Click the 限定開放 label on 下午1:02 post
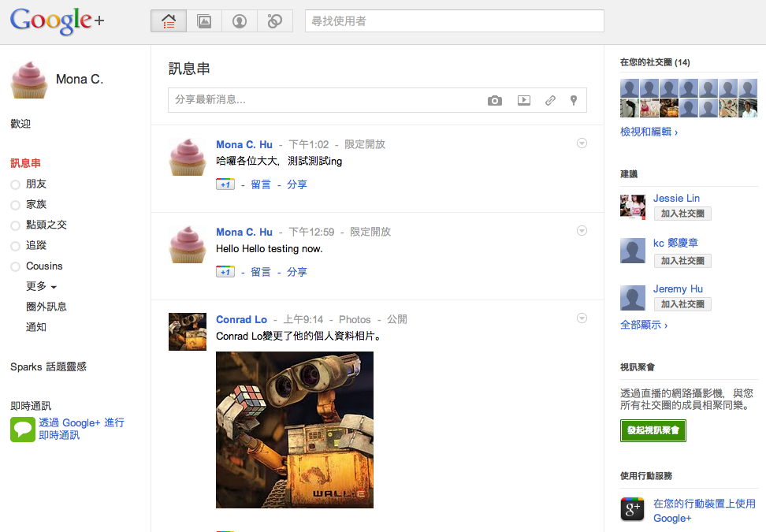Screen dimensions: 766x532 (x=365, y=144)
